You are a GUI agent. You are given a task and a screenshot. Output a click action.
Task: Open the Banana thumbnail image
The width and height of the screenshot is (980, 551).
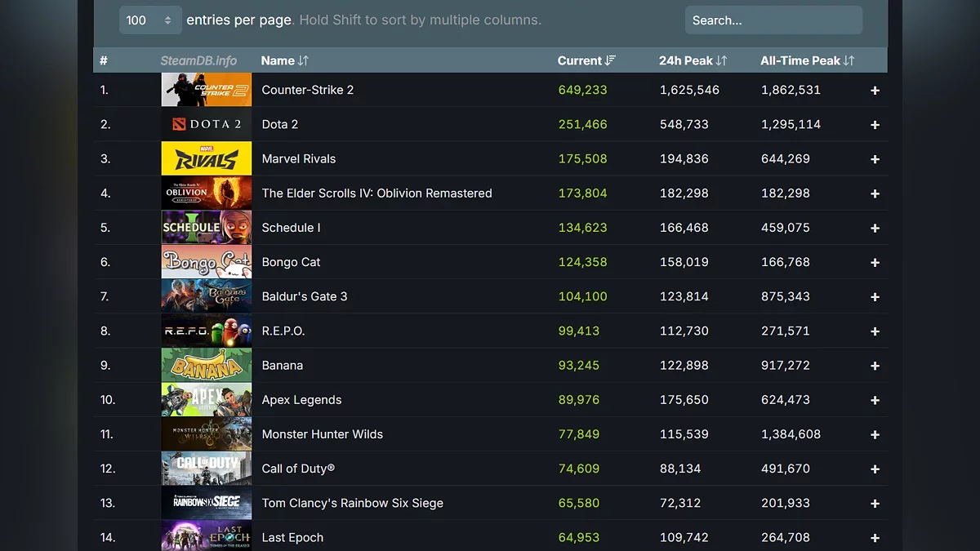[x=207, y=365]
